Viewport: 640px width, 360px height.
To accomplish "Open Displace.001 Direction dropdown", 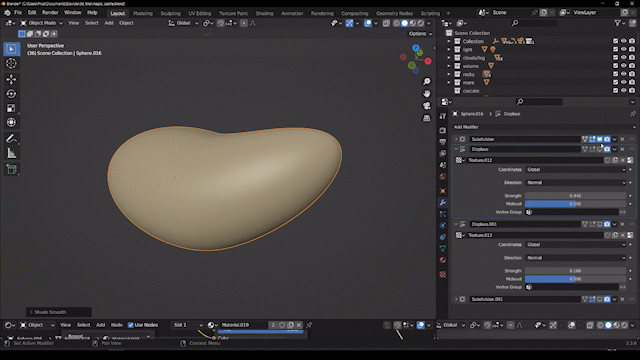I will coord(576,258).
